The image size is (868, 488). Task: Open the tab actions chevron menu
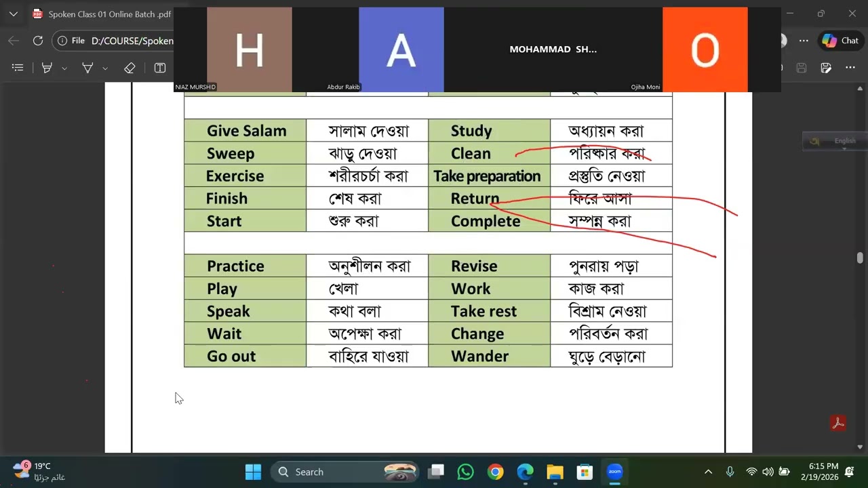click(x=14, y=14)
